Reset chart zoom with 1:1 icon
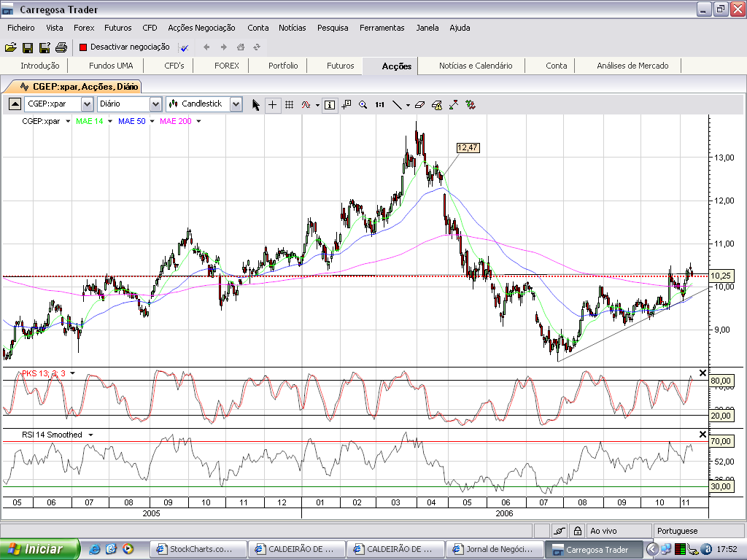Viewport: 747px width, 560px height. pyautogui.click(x=379, y=104)
